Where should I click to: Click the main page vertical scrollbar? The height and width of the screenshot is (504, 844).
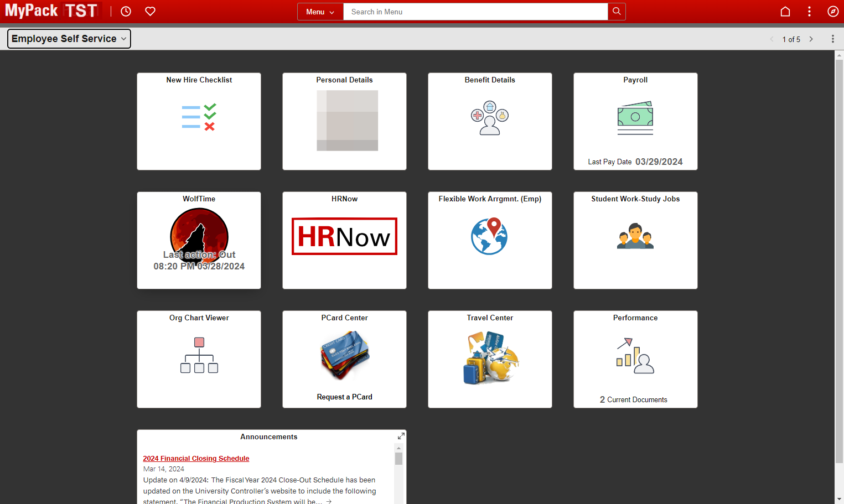click(839, 260)
